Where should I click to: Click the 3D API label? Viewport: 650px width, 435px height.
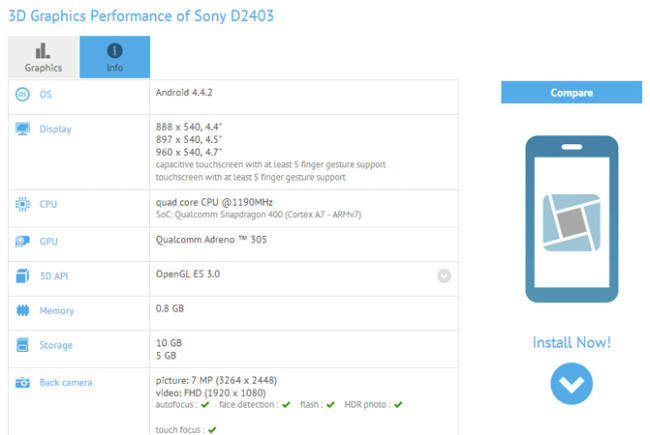tap(53, 276)
